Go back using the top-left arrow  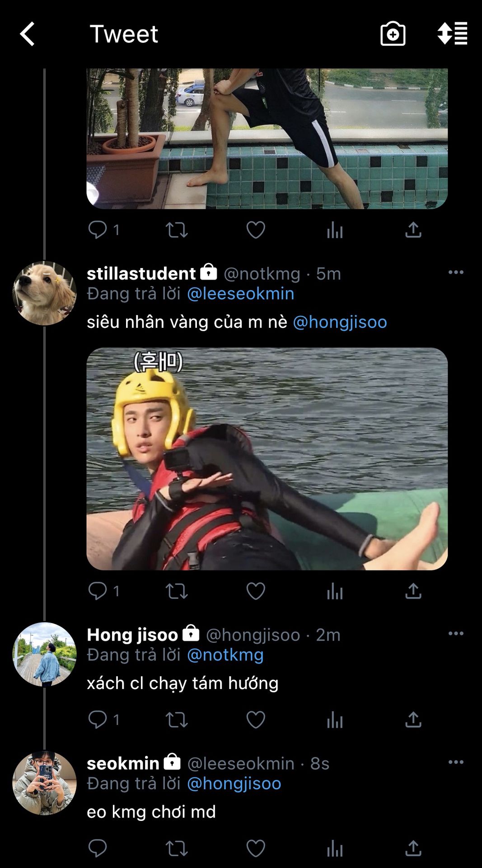28,34
